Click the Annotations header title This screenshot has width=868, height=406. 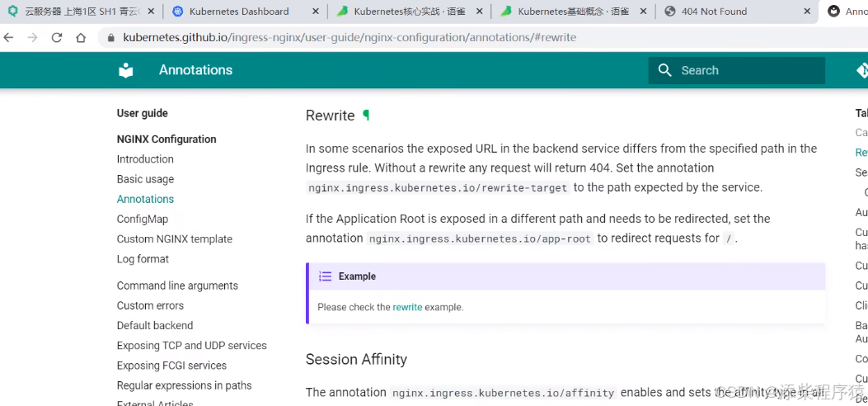click(196, 70)
